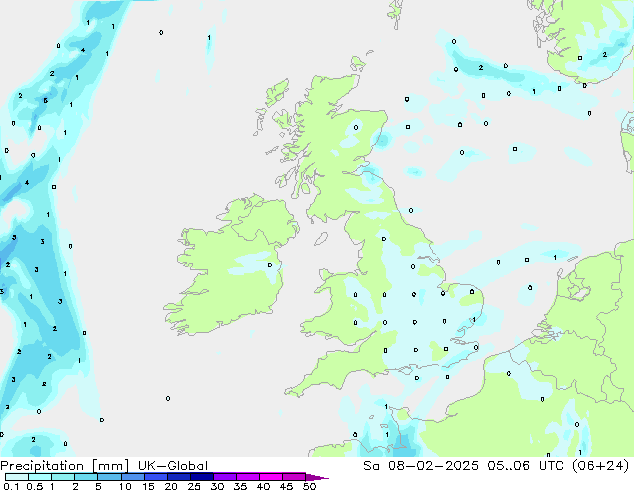Pick the 10–15 mm blue legend swatch
634x490 pixels.
pos(132,477)
